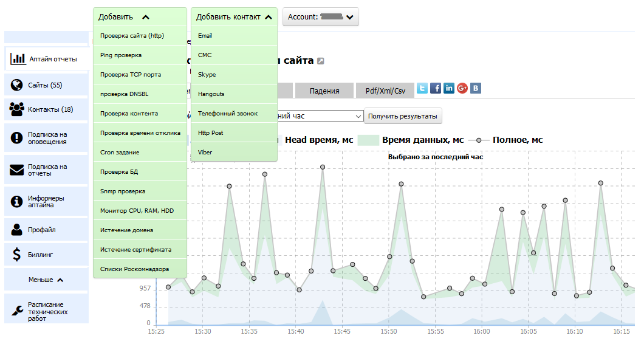This screenshot has height=344, width=644.
Task: Select Проверка сайта (http) menu item
Action: 140,36
